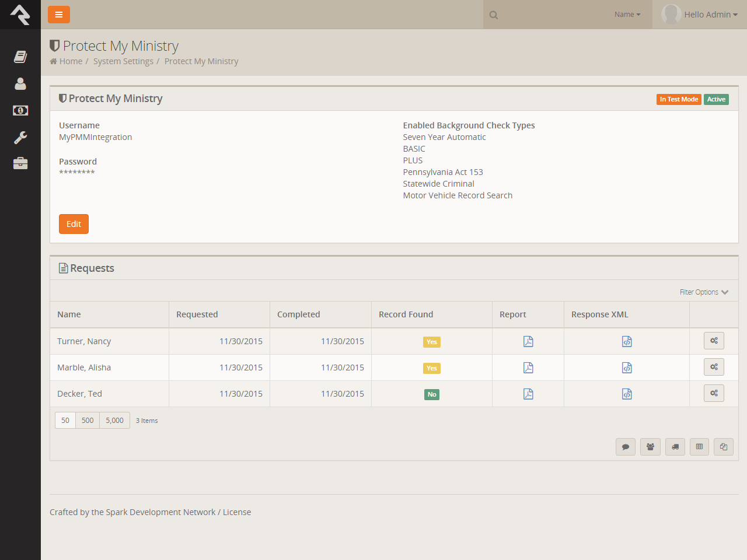Viewport: 747px width, 560px height.
Task: Sort by the Completed column header
Action: click(x=298, y=314)
